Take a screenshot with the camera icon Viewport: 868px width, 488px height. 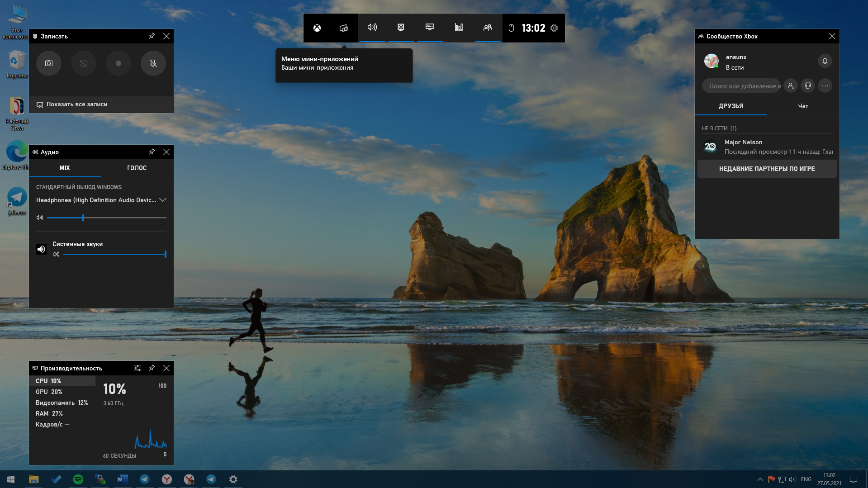pos(49,63)
